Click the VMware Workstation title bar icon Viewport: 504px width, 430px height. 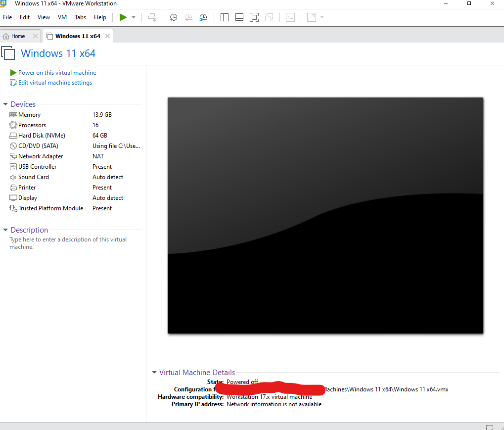click(x=3, y=3)
